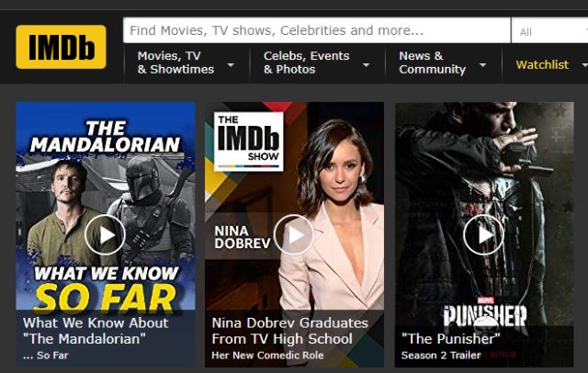
Task: Play The Punisher Season 2 trailer
Action: [x=483, y=235]
